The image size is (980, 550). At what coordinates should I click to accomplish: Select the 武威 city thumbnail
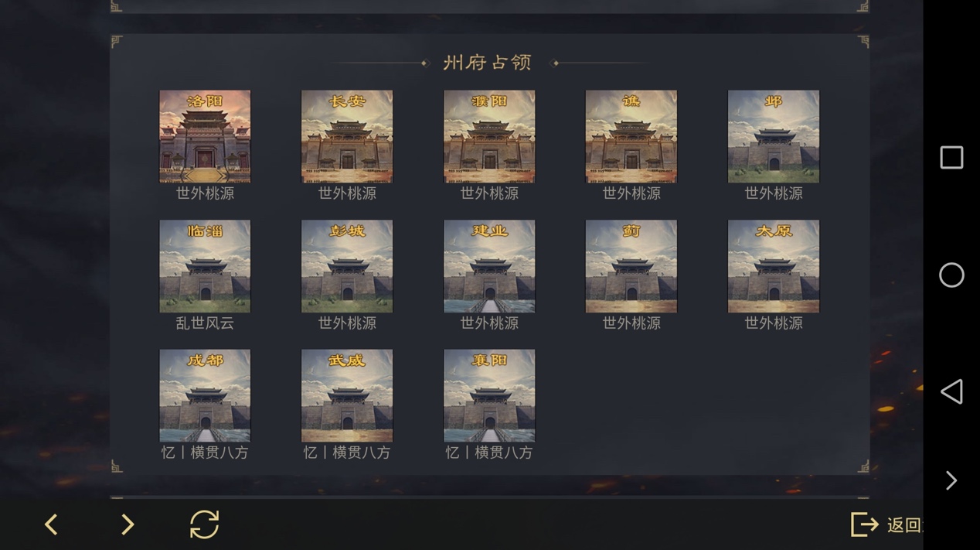pos(347,395)
